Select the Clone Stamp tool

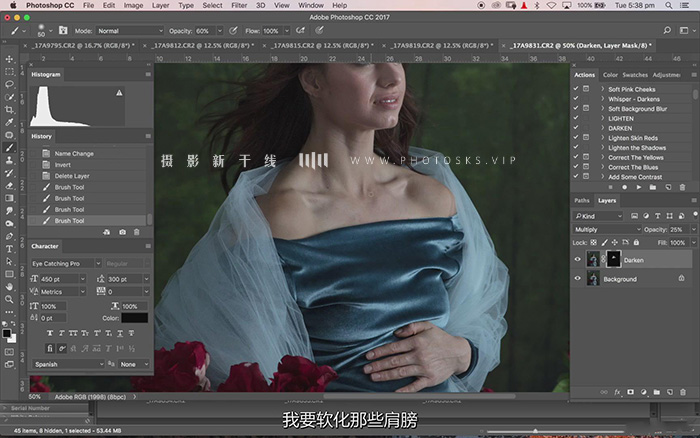(x=9, y=160)
